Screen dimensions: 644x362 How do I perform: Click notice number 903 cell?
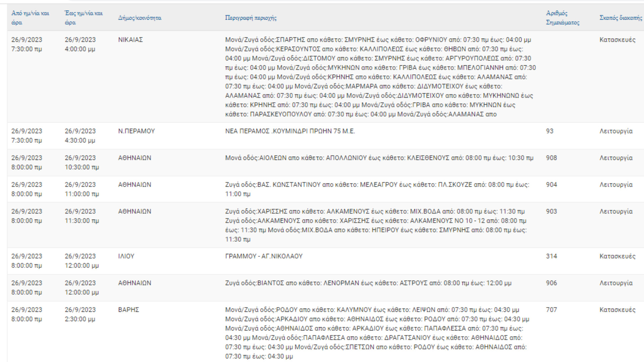(x=551, y=212)
